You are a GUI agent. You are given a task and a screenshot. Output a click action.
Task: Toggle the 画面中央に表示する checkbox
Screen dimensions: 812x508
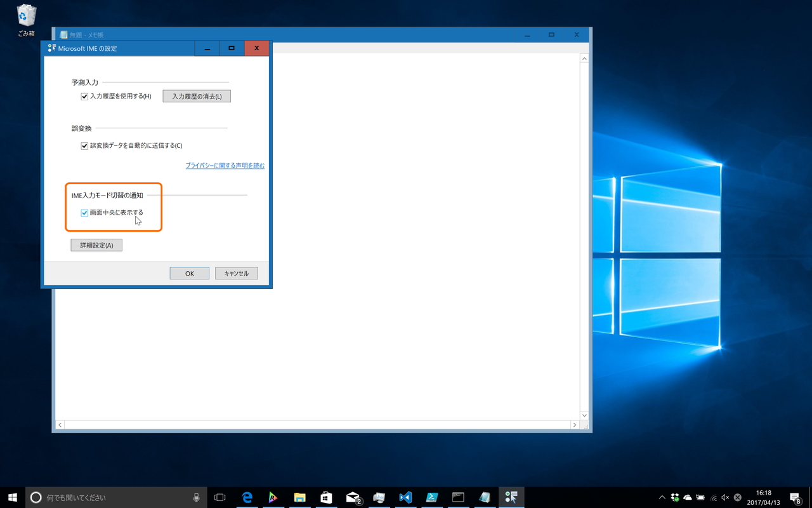click(84, 213)
